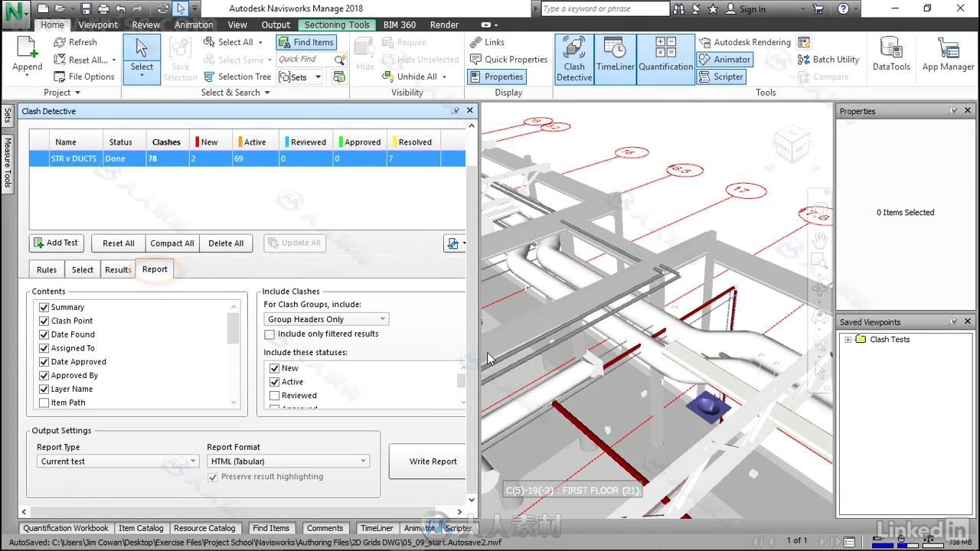
Task: Open the Group Headers Only dropdown
Action: click(326, 319)
